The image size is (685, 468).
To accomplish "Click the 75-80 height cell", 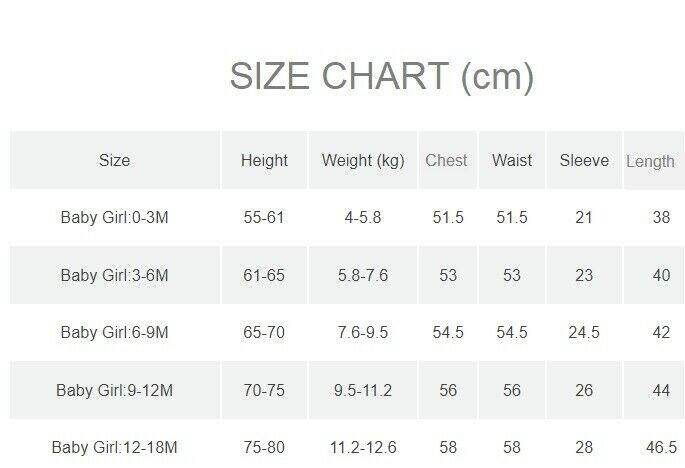I will [x=264, y=447].
